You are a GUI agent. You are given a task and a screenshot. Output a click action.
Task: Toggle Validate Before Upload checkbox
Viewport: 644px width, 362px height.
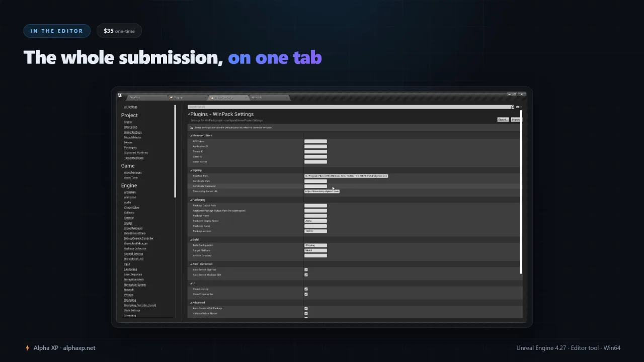coord(306,313)
